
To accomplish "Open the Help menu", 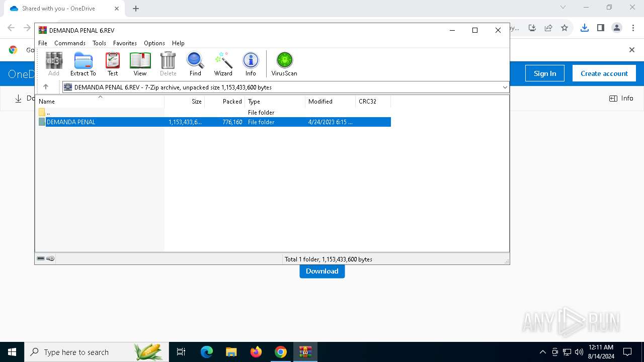I will [x=178, y=43].
